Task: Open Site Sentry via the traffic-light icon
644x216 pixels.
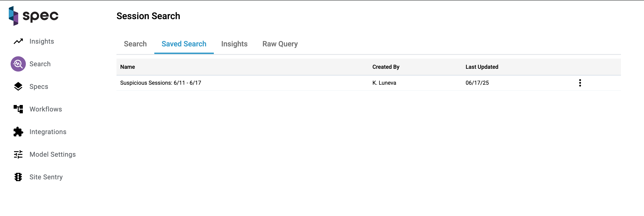Action: point(18,177)
